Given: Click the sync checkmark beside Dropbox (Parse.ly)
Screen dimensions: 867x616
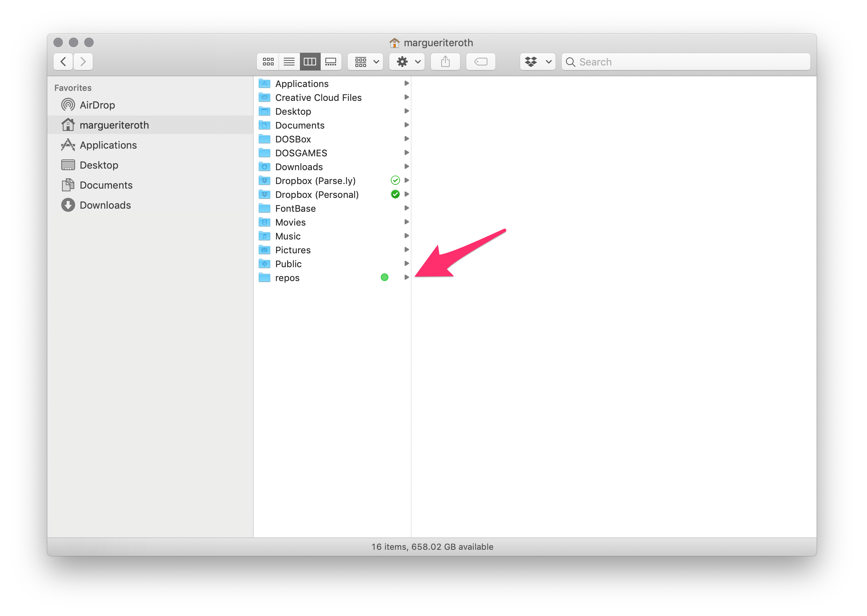Looking at the screenshot, I should [x=395, y=180].
